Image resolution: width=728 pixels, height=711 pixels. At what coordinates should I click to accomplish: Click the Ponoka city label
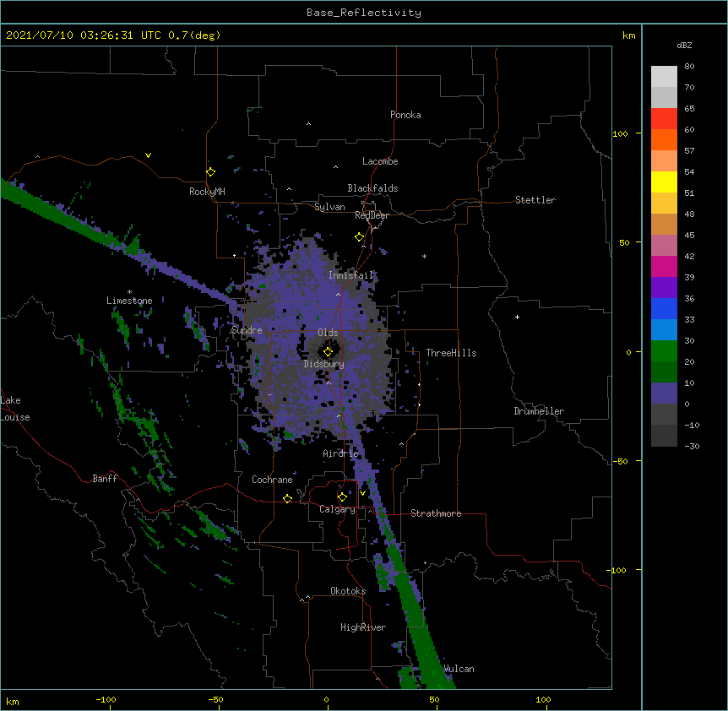point(405,115)
